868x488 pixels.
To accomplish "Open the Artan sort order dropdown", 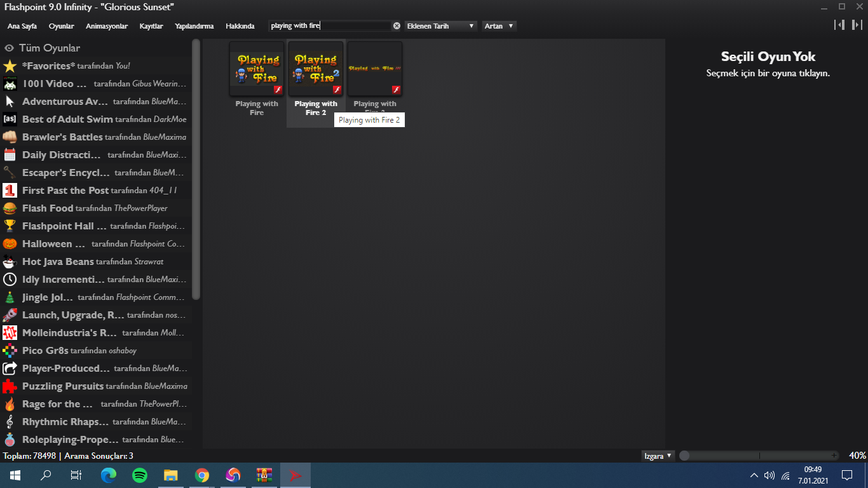I will coord(499,26).
